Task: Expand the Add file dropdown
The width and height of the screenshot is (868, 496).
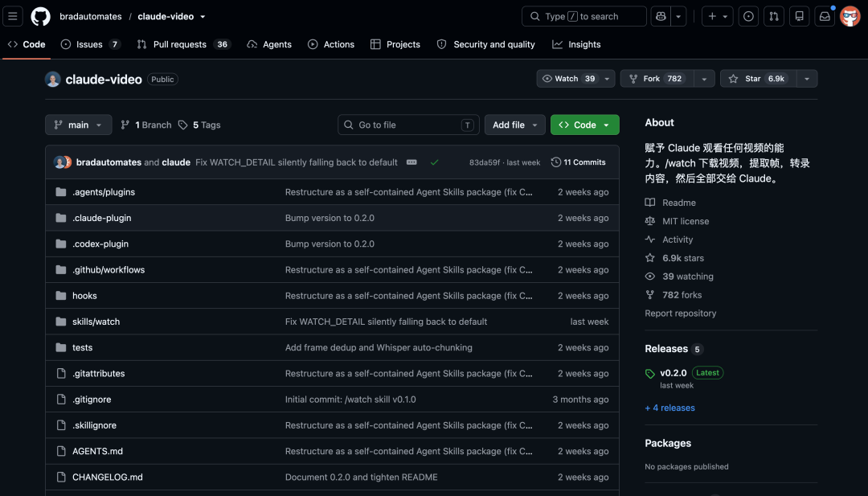Action: click(515, 125)
